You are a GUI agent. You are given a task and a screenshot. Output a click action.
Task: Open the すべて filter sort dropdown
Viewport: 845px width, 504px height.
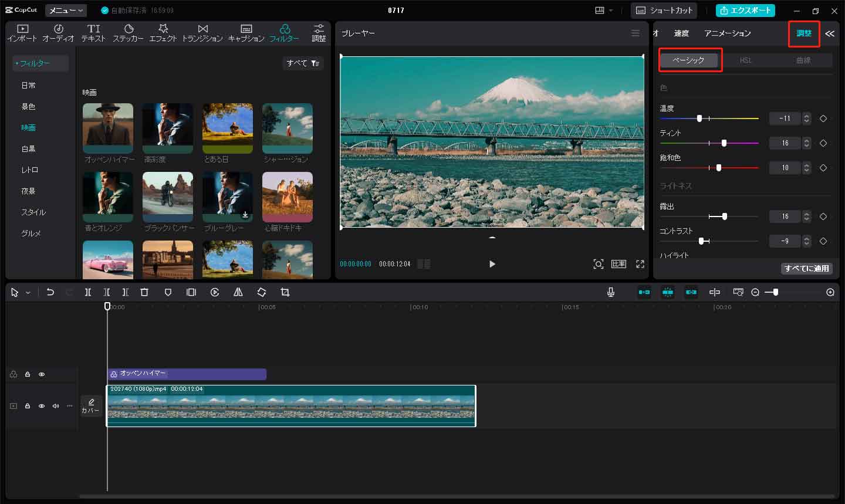coord(303,63)
